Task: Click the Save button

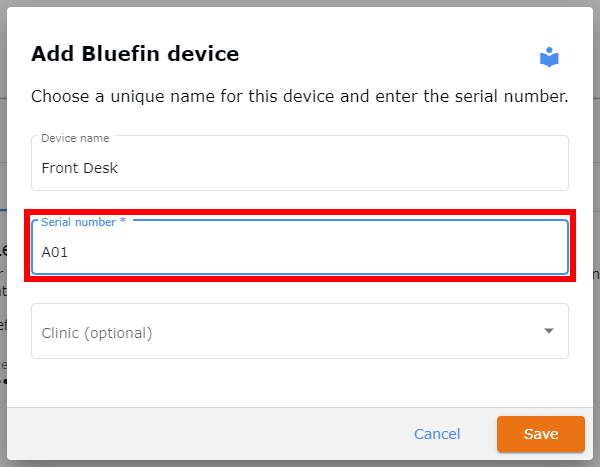Action: point(541,434)
